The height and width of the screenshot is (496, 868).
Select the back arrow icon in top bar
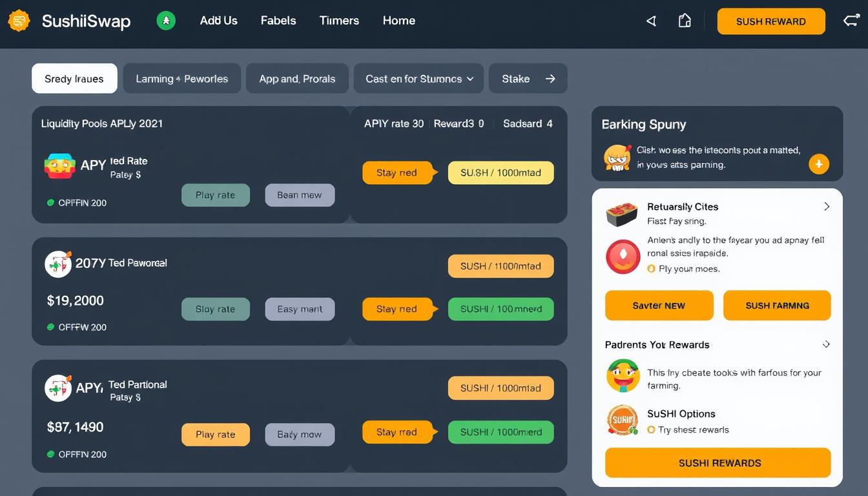pyautogui.click(x=650, y=21)
